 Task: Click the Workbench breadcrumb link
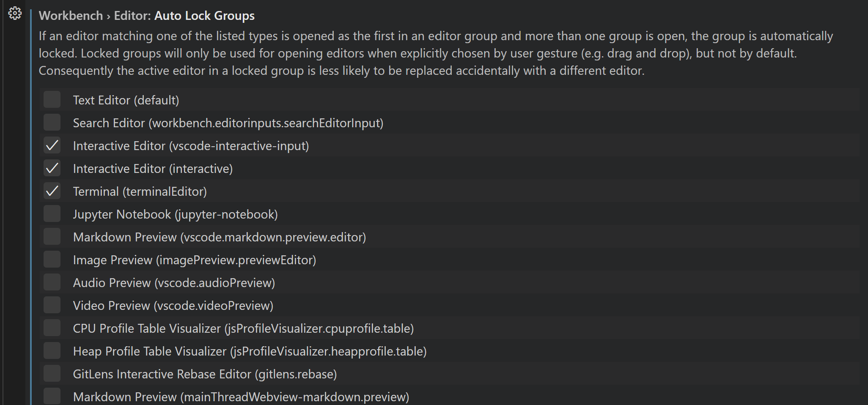(x=71, y=16)
